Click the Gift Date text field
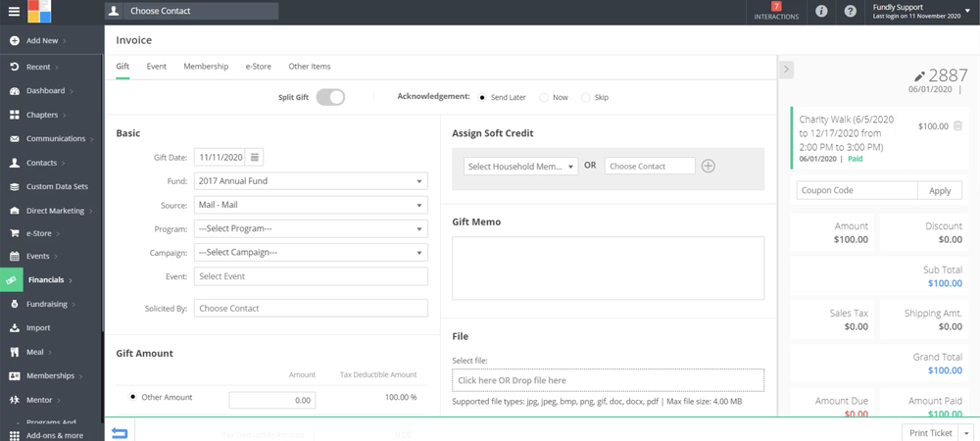Image resolution: width=980 pixels, height=441 pixels. [x=220, y=158]
